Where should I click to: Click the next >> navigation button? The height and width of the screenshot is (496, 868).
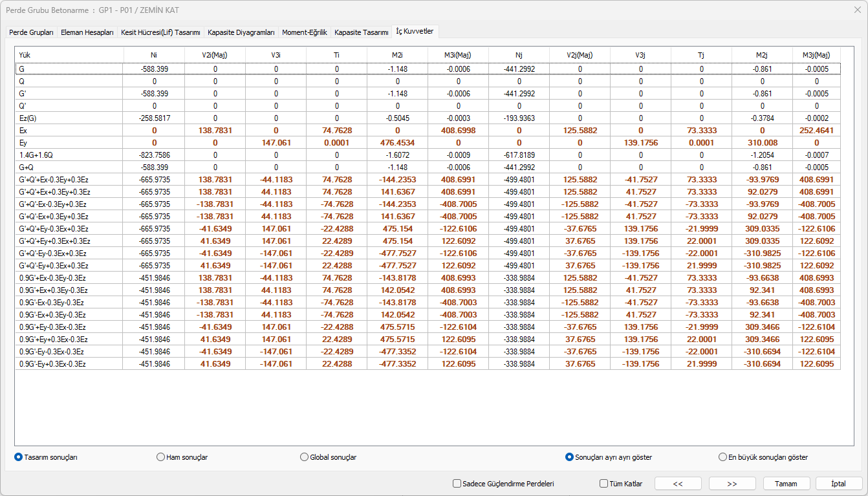[x=732, y=483]
